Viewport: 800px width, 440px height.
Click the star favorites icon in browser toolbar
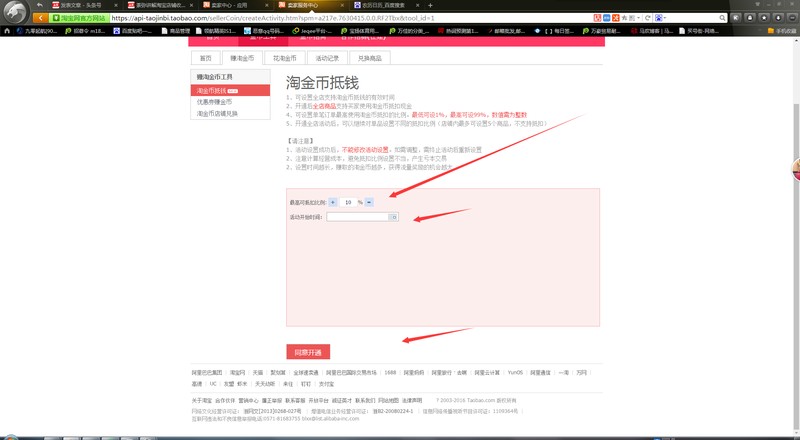tap(764, 18)
